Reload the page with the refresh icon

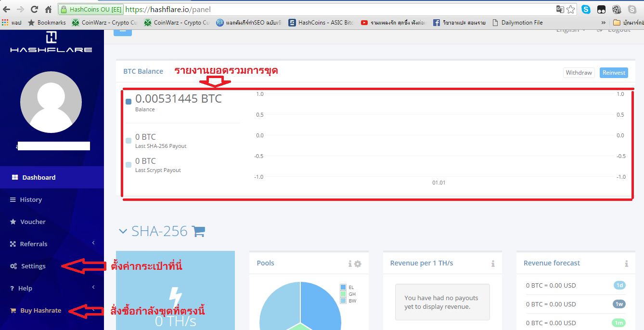(x=34, y=9)
